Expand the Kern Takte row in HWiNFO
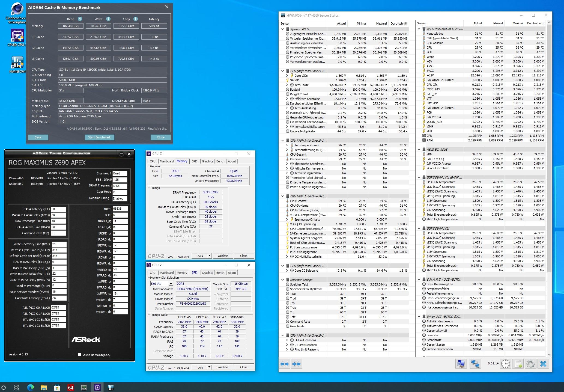Image resolution: width=564 pixels, height=392 pixels. (287, 85)
